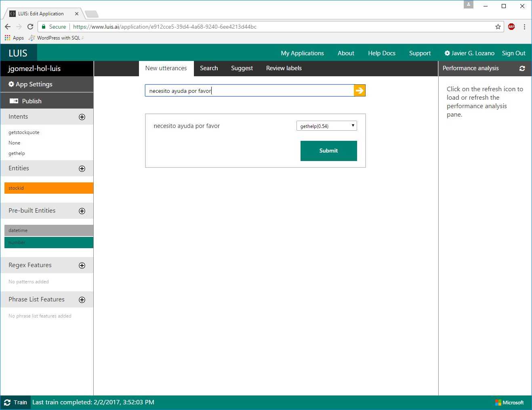The height and width of the screenshot is (410, 532).
Task: Select the getstockquote intent
Action: [x=24, y=132]
